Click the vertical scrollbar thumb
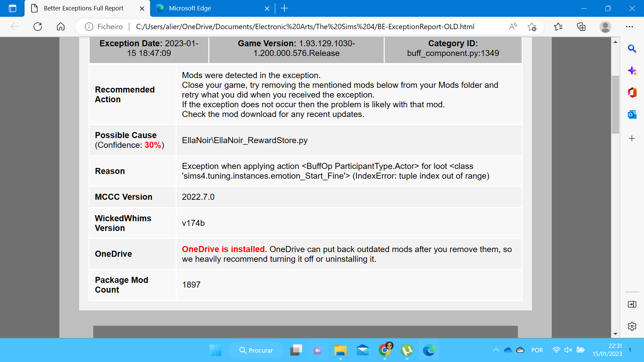Screen dimensions: 644x362 (x=615, y=105)
